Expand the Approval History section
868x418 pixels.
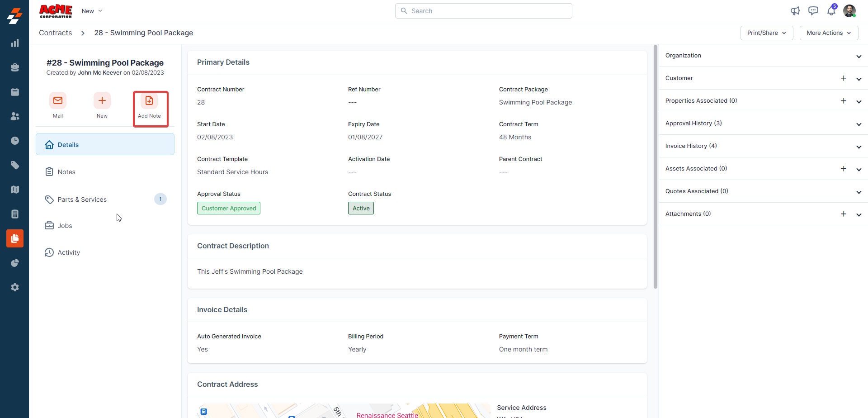point(859,124)
